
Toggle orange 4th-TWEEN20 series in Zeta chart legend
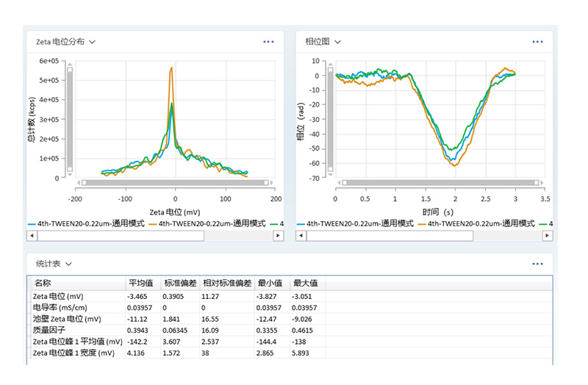[205, 223]
